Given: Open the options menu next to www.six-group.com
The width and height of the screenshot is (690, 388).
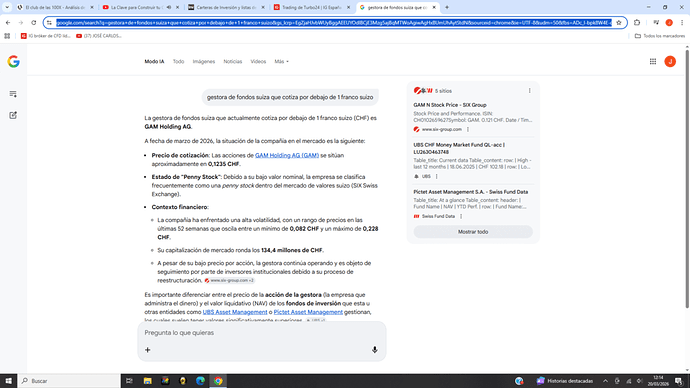Looking at the screenshot, I should (x=468, y=129).
